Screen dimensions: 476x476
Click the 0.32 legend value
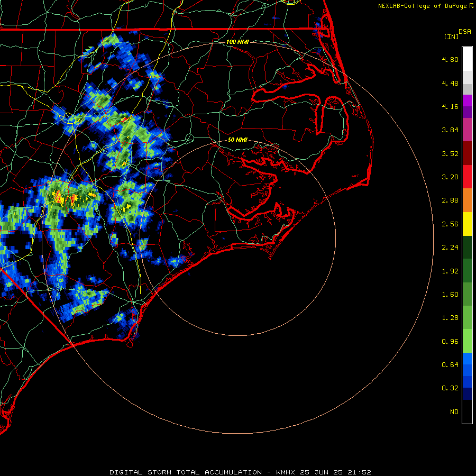tap(450, 388)
